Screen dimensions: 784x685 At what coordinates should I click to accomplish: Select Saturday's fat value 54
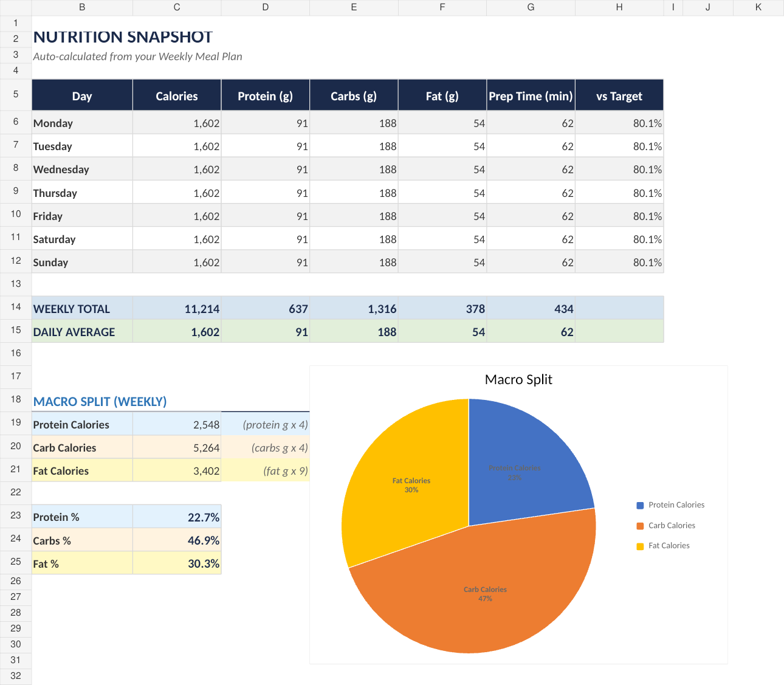tap(442, 239)
